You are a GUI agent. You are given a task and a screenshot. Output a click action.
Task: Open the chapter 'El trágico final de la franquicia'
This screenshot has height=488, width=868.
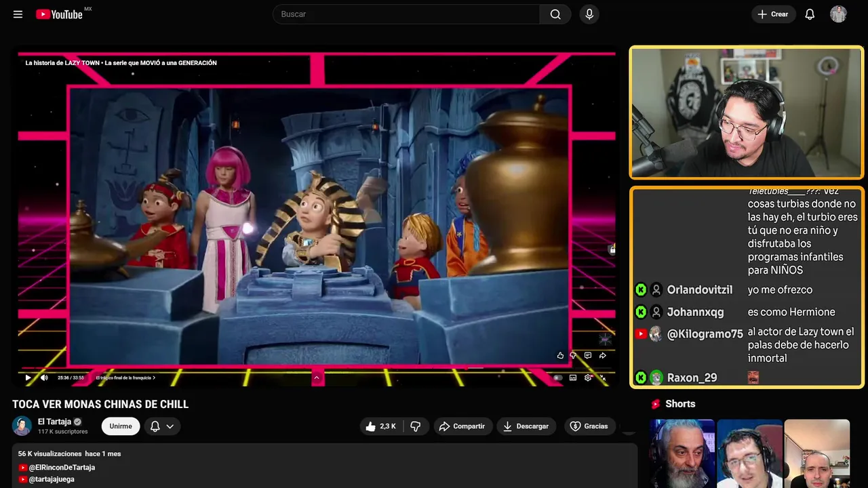(125, 378)
